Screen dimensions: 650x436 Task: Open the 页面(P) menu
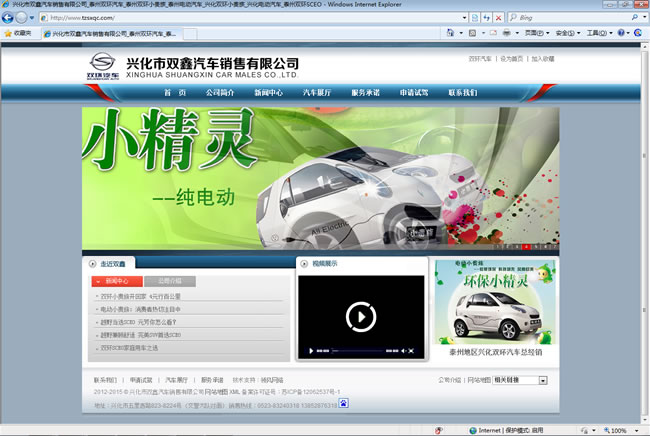[x=537, y=33]
